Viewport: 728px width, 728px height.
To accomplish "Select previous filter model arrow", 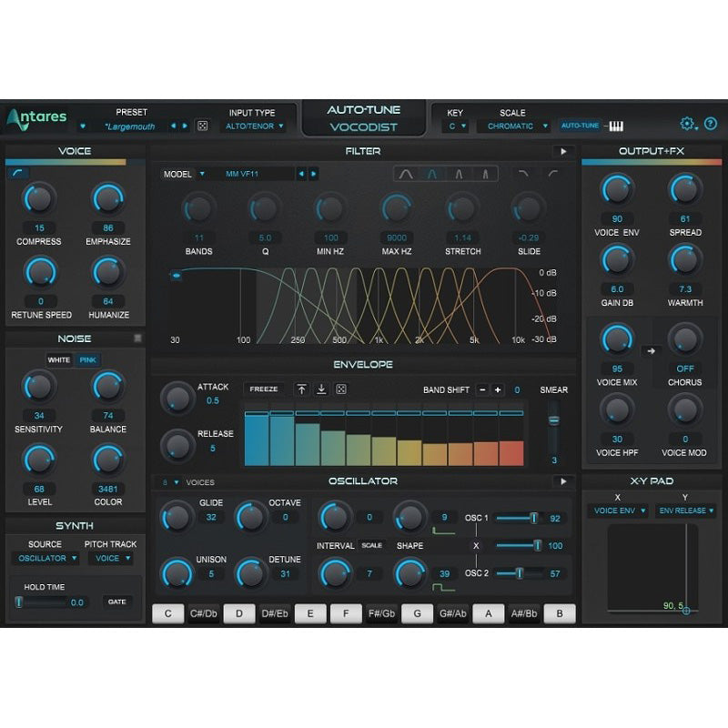I will coord(301,174).
